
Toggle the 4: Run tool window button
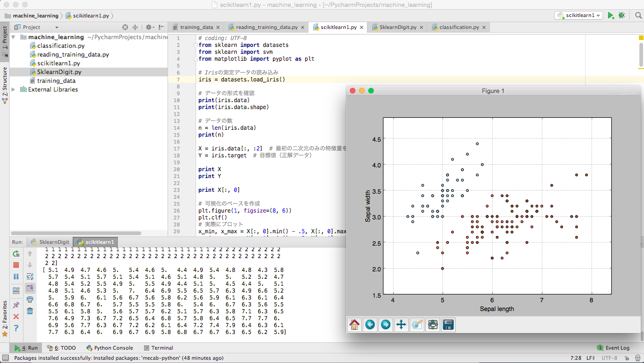pos(26,348)
